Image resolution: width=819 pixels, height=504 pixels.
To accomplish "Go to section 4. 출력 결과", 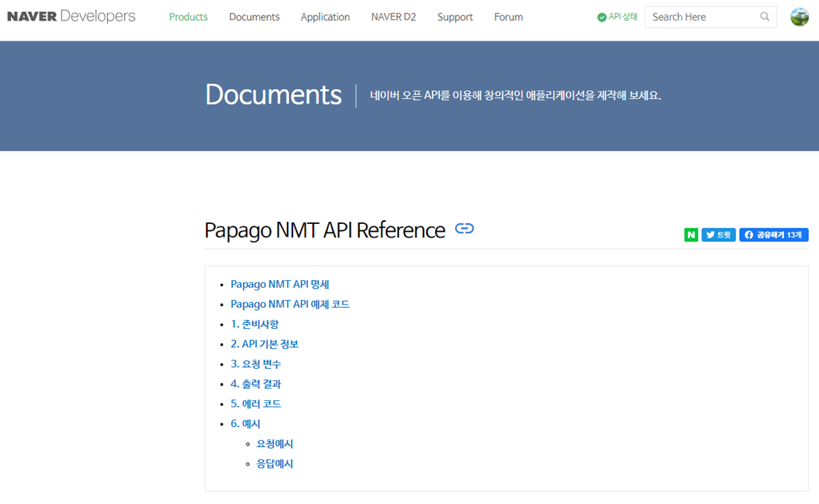I will coord(256,384).
